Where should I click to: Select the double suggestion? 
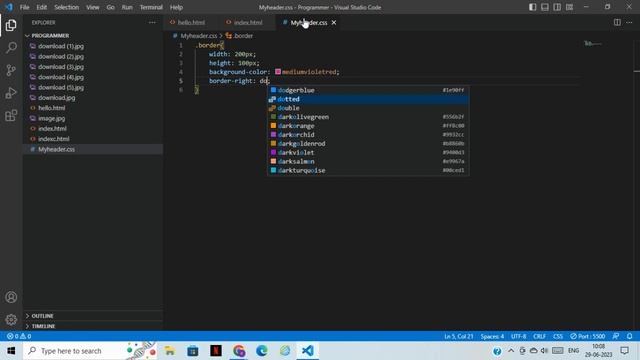click(368, 108)
